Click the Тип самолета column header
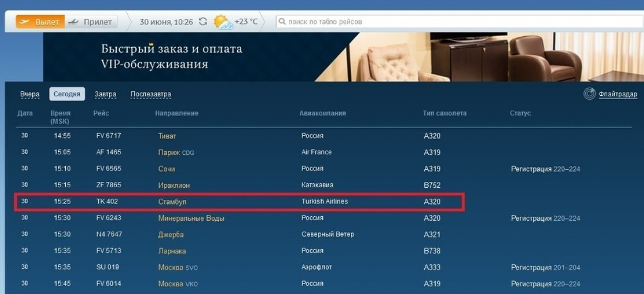 pos(445,113)
